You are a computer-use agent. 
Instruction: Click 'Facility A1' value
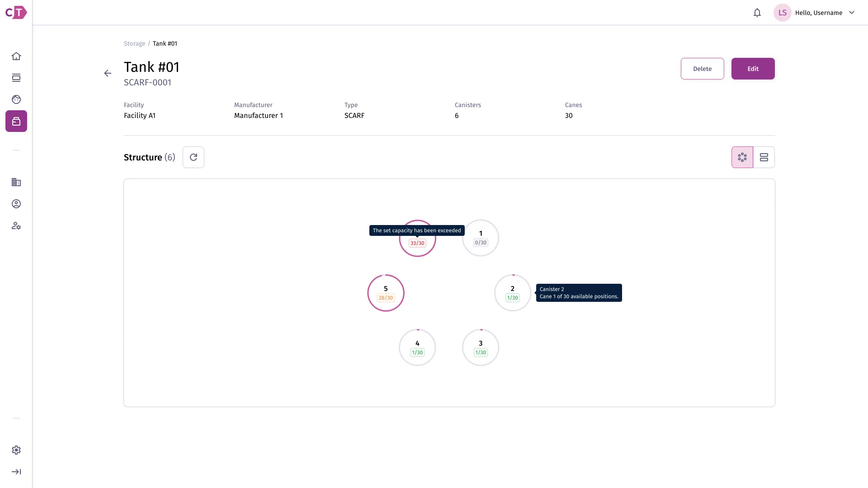(x=140, y=116)
